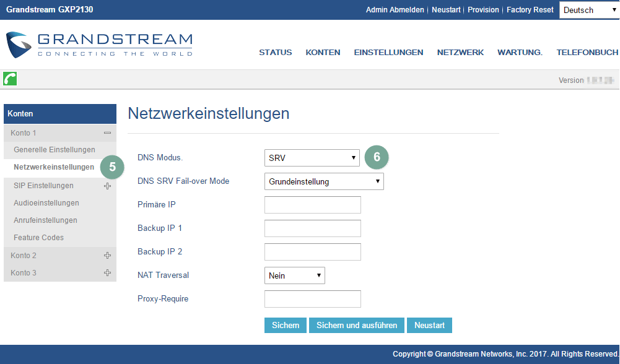Focus the Primäre IP input field
This screenshot has height=364, width=620.
[312, 205]
